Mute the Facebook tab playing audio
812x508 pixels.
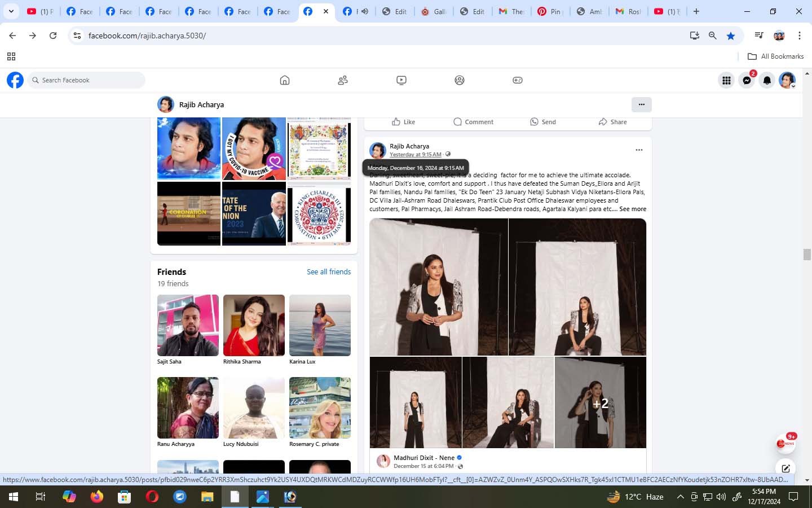point(365,11)
